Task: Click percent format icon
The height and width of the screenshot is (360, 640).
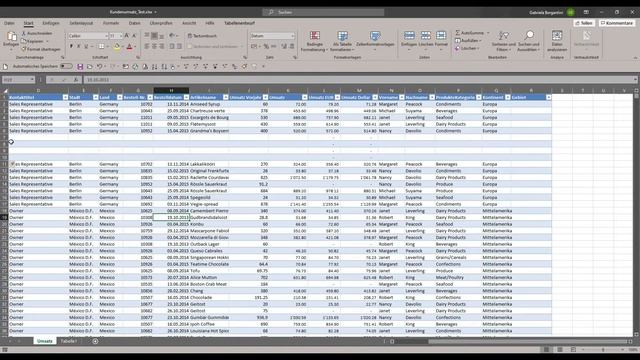Action: pos(266,47)
